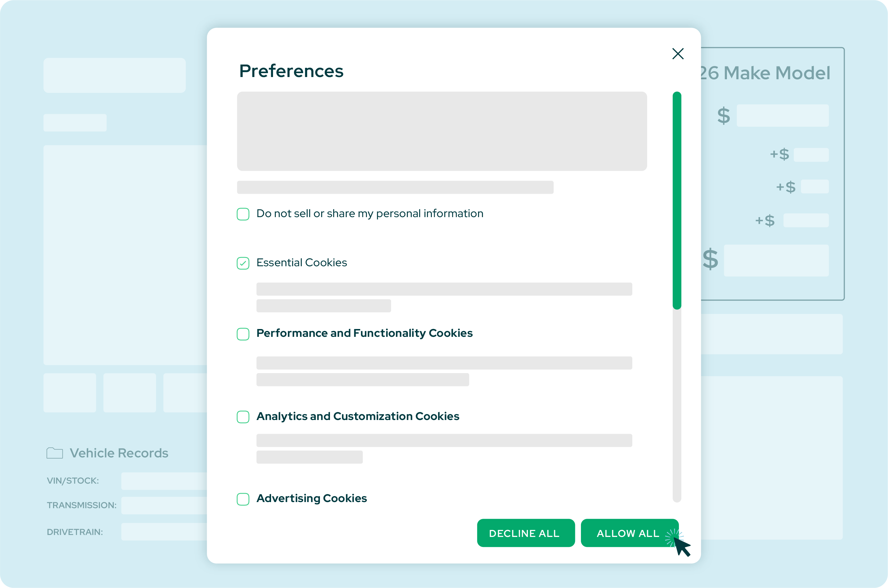Check 'Do not sell or share my personal information'

tap(243, 214)
